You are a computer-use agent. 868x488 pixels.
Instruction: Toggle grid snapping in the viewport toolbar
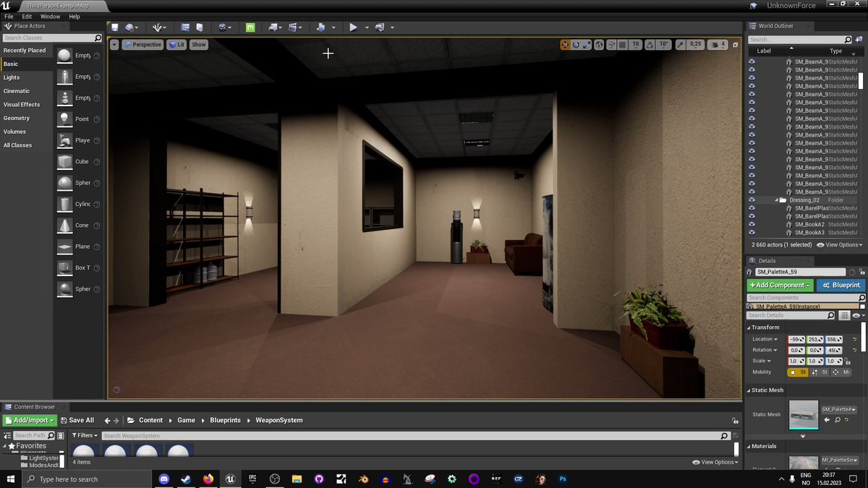[621, 44]
